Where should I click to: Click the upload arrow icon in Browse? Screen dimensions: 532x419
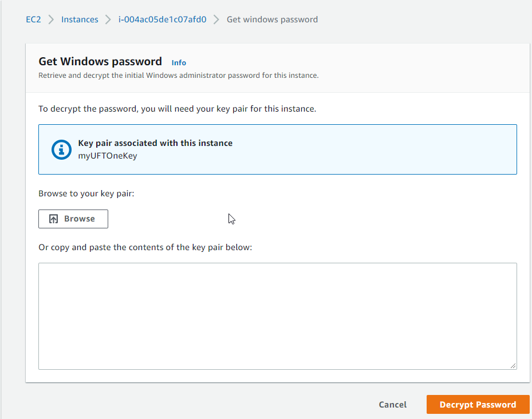[54, 219]
